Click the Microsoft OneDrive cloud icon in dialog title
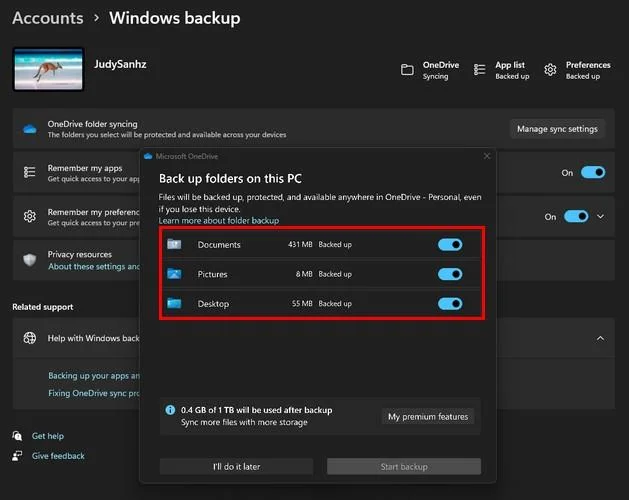Screen dimensions: 629x500 (x=148, y=156)
